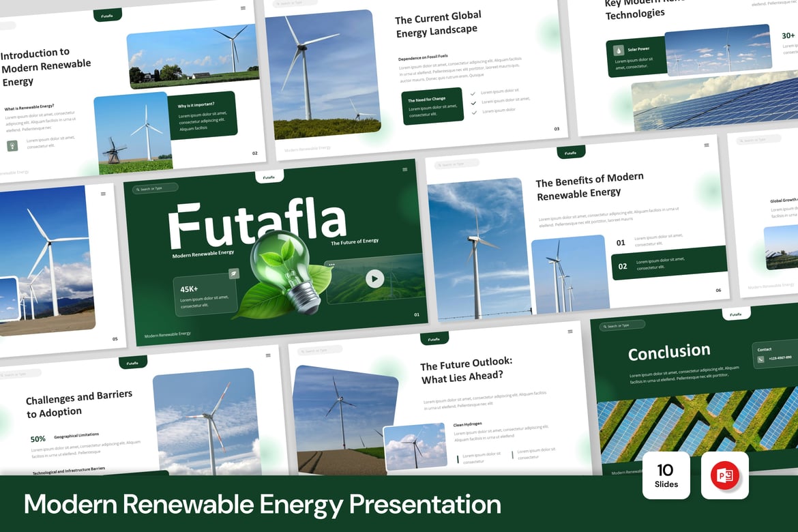Image resolution: width=798 pixels, height=532 pixels.
Task: Click the second checkmark on the Global Landscape slide
Action: [x=474, y=103]
